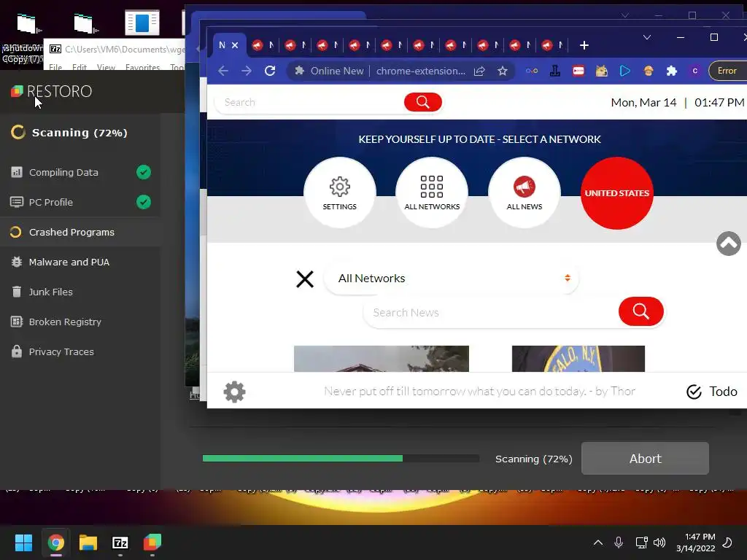Click the top red search button
The image size is (747, 560).
pos(422,102)
